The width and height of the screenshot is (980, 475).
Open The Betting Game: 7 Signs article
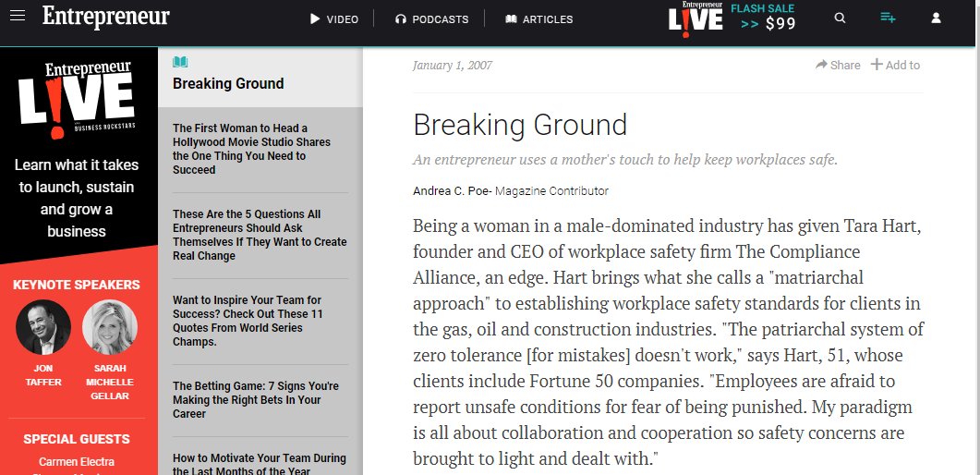coord(256,400)
